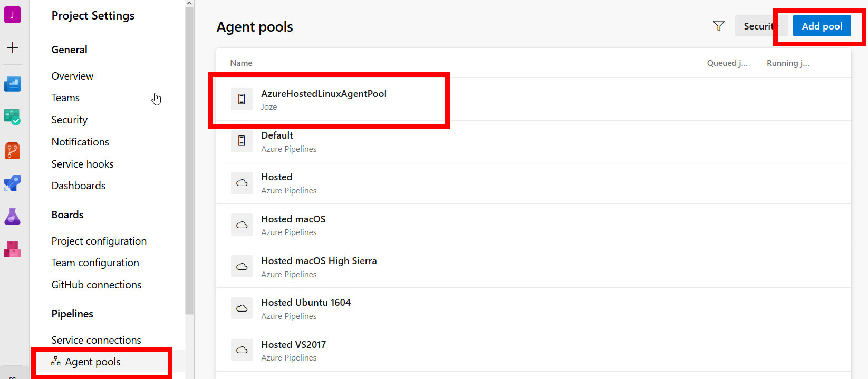Open Azure Boards icon in left sidebar

click(x=12, y=117)
